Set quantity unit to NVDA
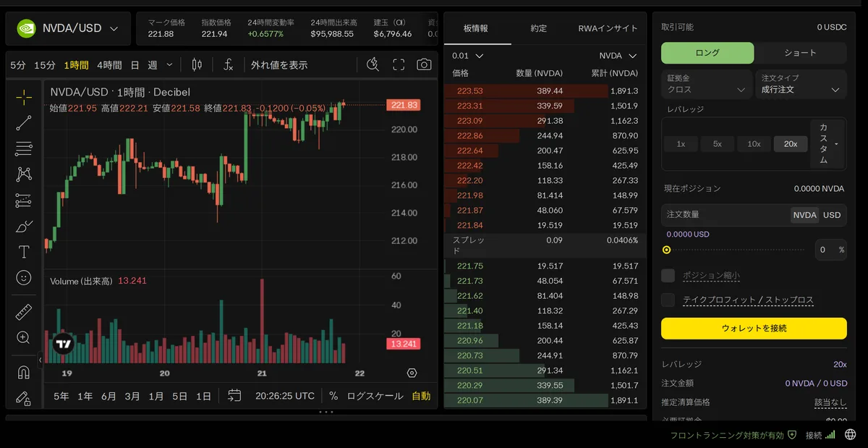Image resolution: width=868 pixels, height=448 pixels. [x=804, y=215]
